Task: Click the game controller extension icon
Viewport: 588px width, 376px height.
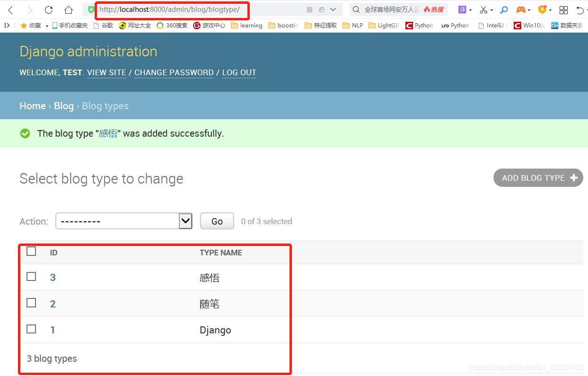Action: coord(521,9)
